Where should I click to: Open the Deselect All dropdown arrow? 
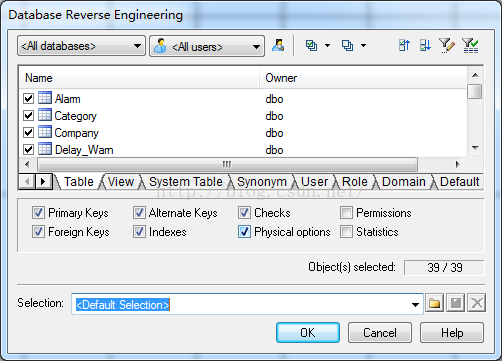click(x=363, y=45)
